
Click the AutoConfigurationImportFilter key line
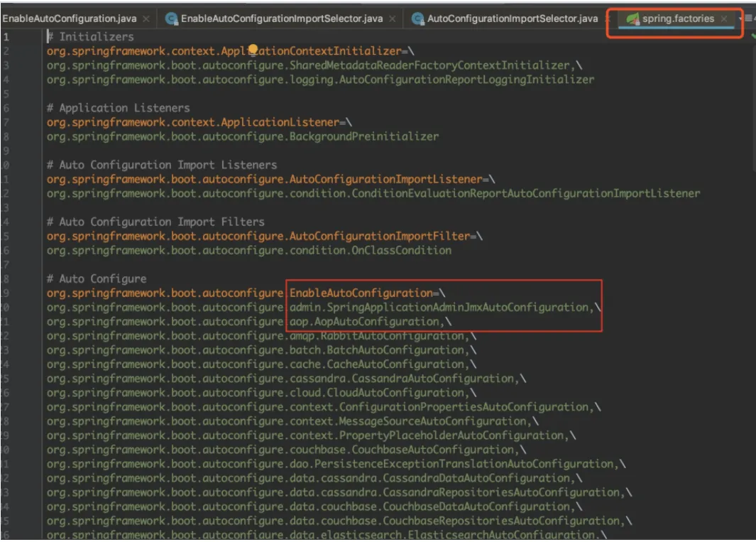264,236
